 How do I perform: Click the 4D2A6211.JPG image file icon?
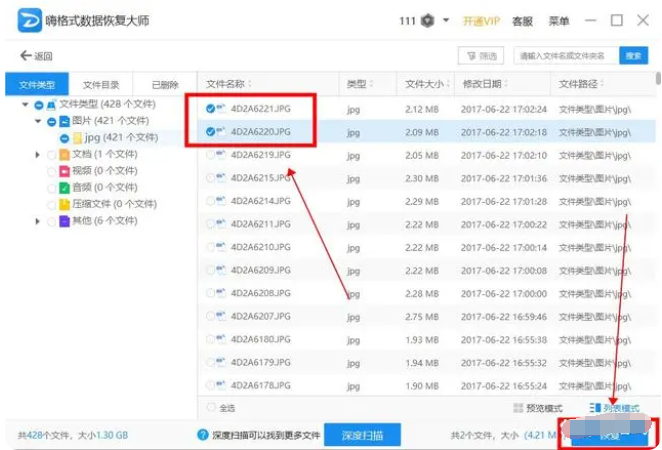click(221, 224)
